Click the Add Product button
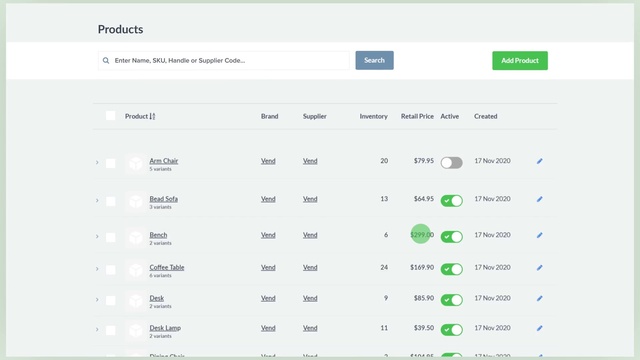 click(520, 60)
